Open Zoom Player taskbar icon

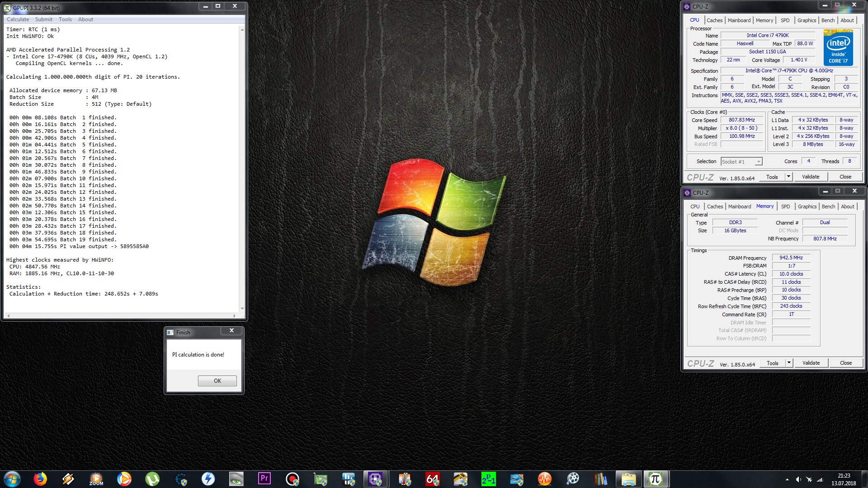(96, 479)
